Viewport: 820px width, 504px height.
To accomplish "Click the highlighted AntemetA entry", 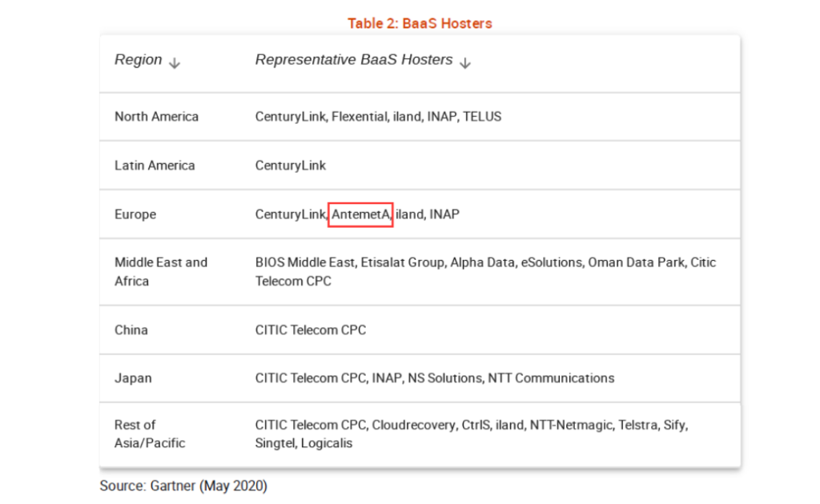I will tap(360, 214).
